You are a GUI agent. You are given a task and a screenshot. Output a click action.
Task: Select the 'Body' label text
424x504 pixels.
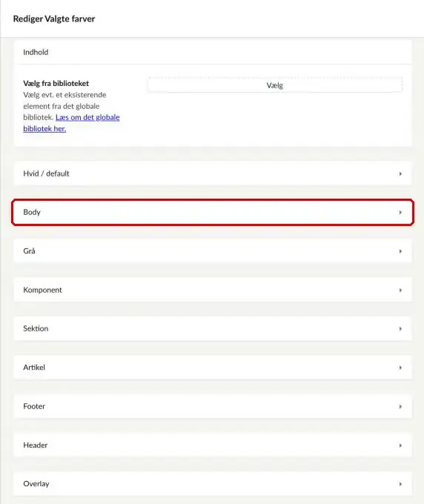[x=32, y=212]
